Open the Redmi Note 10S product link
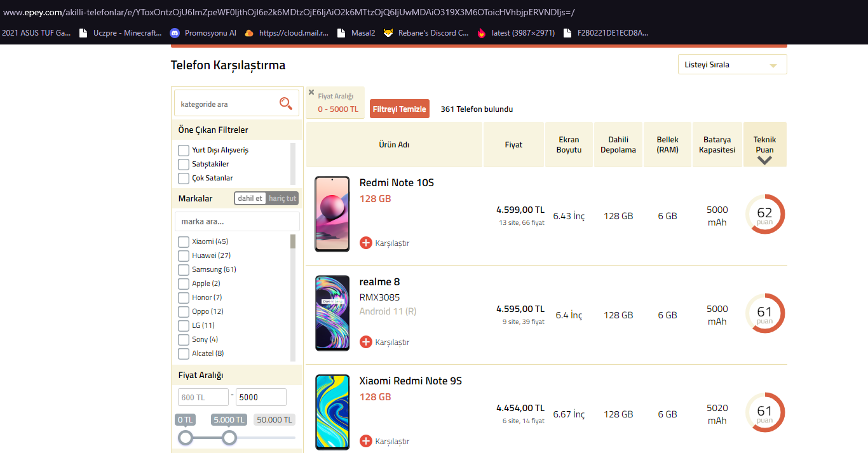The image size is (868, 453). point(397,182)
